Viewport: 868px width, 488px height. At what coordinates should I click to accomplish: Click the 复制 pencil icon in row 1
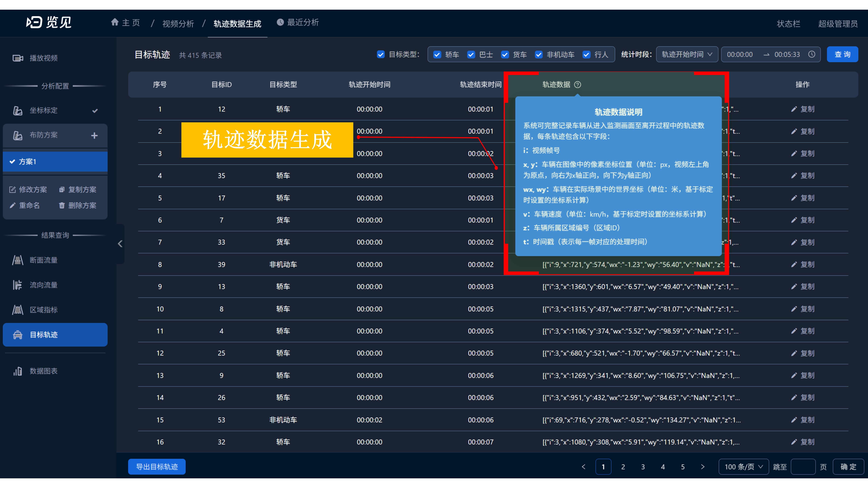click(794, 109)
